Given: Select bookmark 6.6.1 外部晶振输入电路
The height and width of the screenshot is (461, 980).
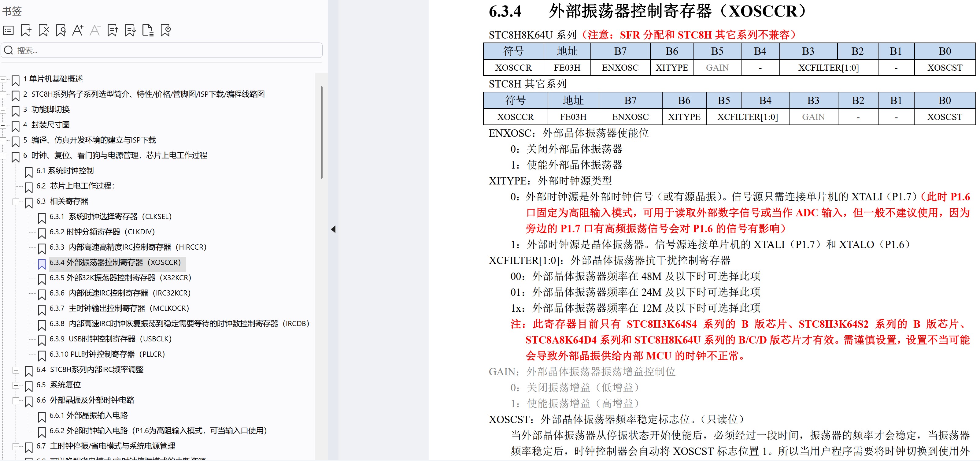Looking at the screenshot, I should pyautogui.click(x=89, y=416).
